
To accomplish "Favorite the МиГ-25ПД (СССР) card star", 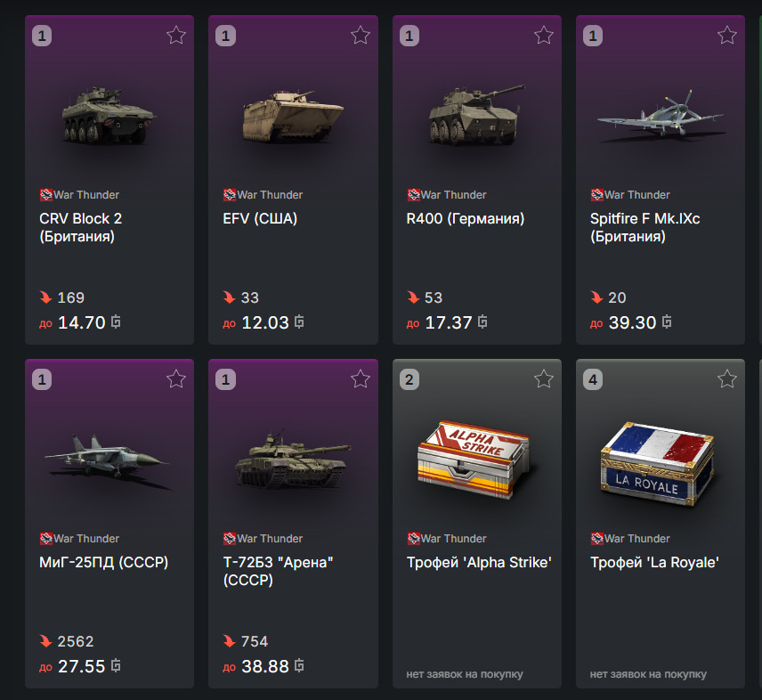I will click(x=176, y=379).
